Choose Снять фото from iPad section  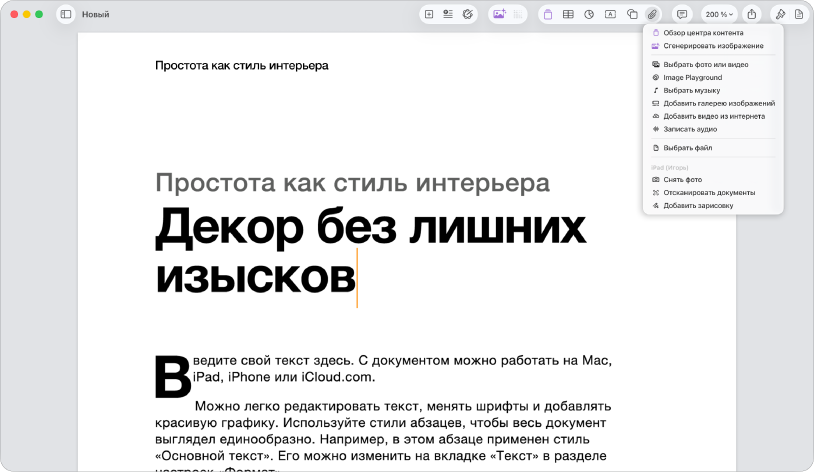pos(713,180)
